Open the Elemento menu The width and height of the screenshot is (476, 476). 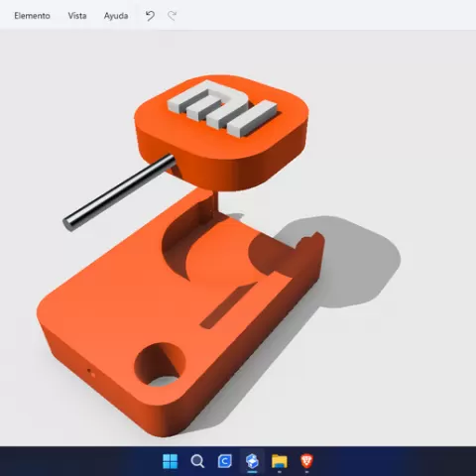click(x=32, y=16)
